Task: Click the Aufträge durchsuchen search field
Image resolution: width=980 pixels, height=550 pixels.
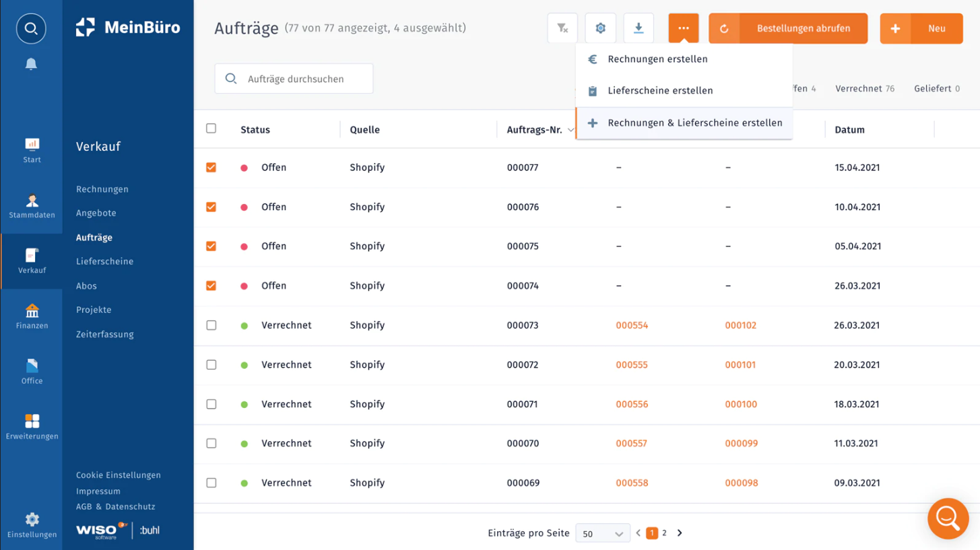Action: [303, 79]
